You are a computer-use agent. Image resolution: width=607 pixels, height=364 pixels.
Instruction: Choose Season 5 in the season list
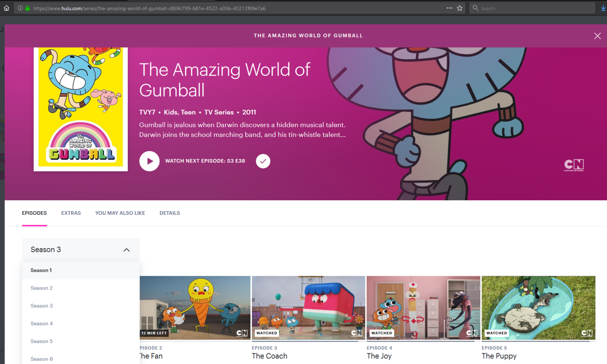[x=41, y=341]
